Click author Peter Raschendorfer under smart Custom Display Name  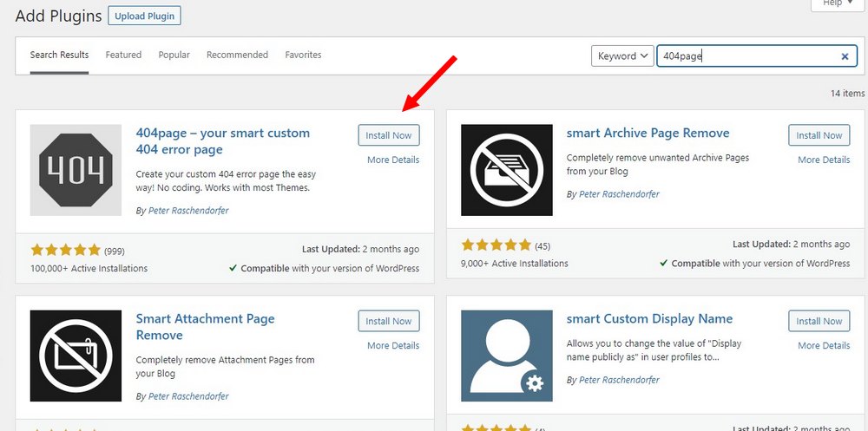click(619, 380)
